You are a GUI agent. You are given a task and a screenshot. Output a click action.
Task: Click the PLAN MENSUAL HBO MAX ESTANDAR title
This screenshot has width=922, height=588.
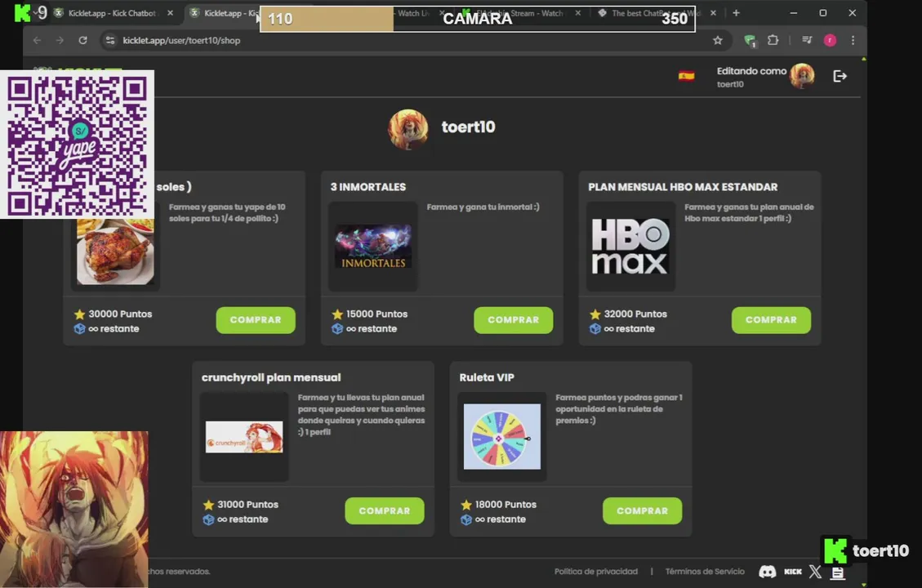coord(683,187)
